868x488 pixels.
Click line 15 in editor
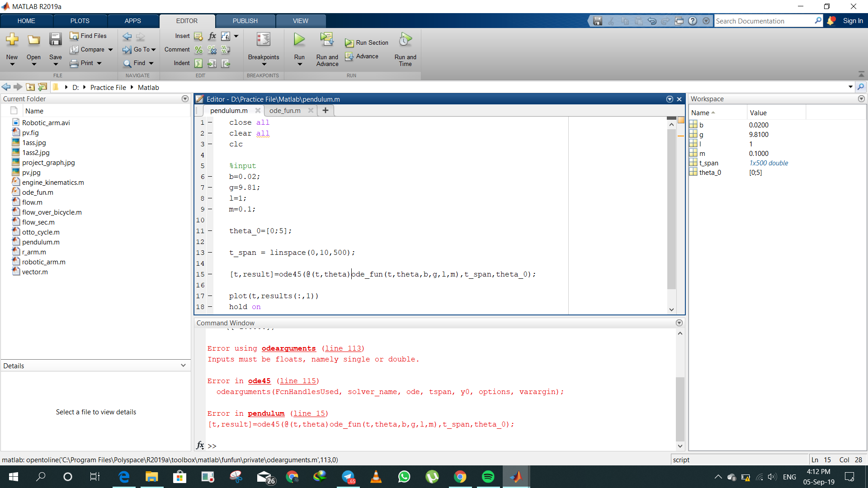(382, 274)
